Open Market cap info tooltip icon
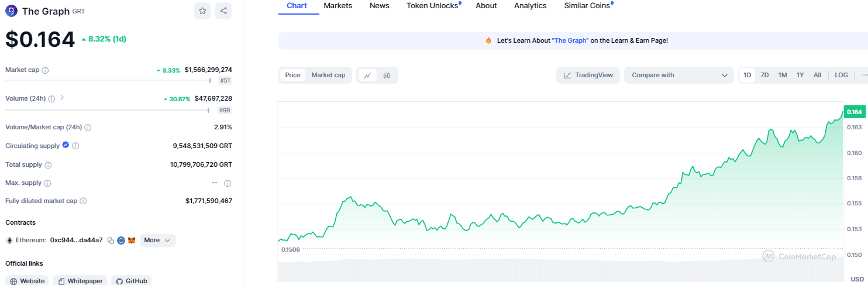Image resolution: width=868 pixels, height=285 pixels. point(46,70)
